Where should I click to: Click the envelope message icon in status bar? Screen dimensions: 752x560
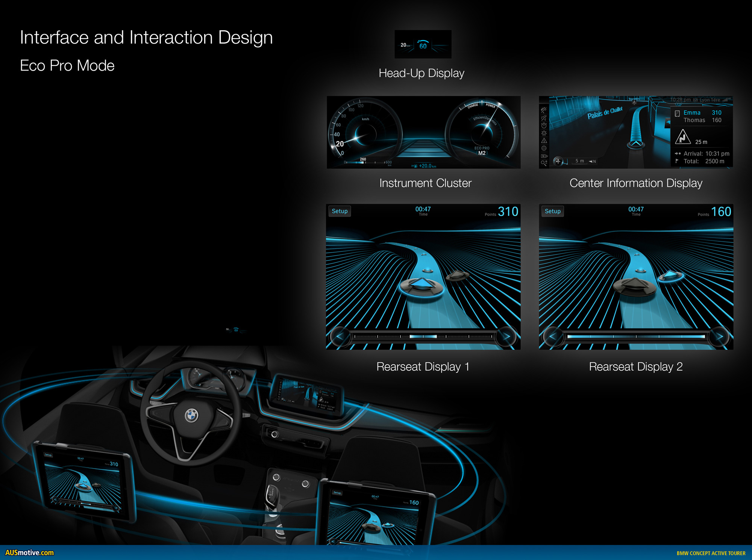(695, 100)
